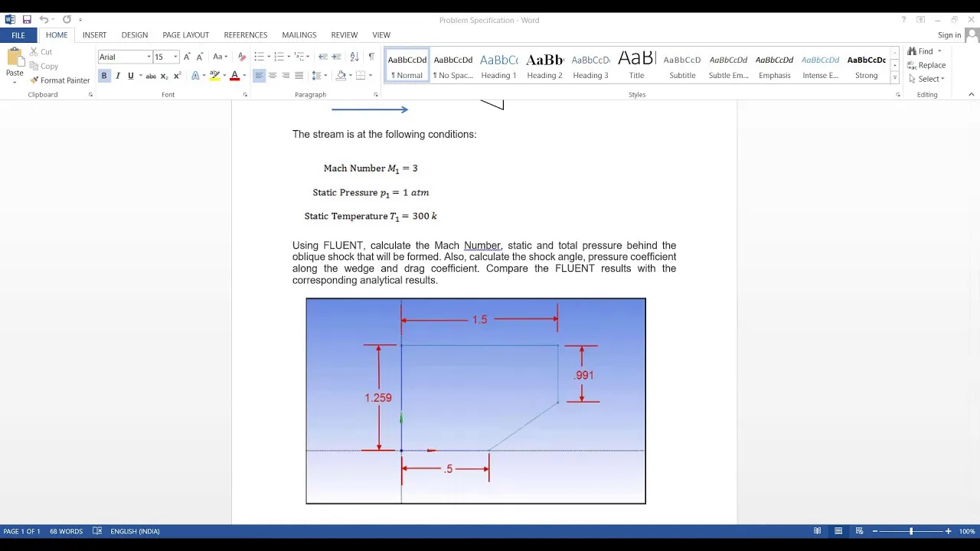Viewport: 980px width, 551px height.
Task: Decrease paragraph indent
Action: coord(323,57)
